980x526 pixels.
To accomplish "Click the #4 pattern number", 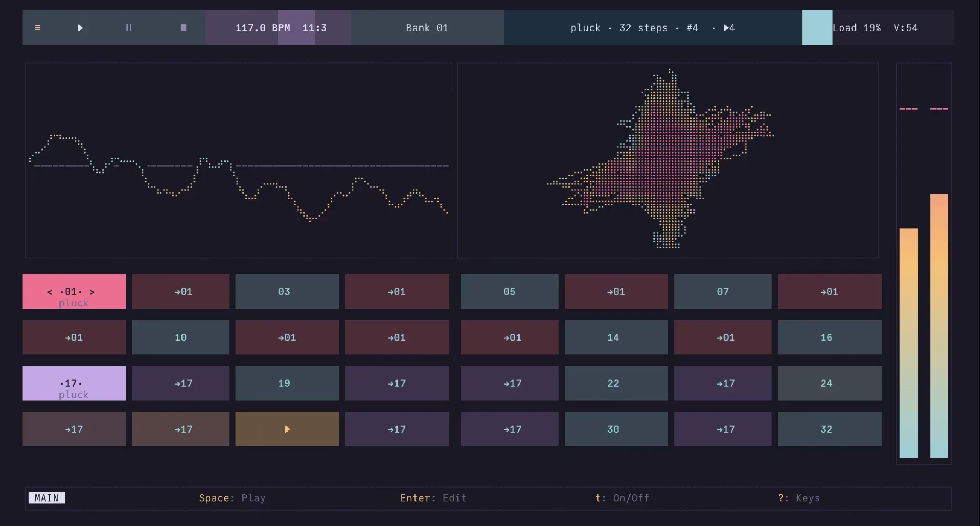I will point(692,28).
